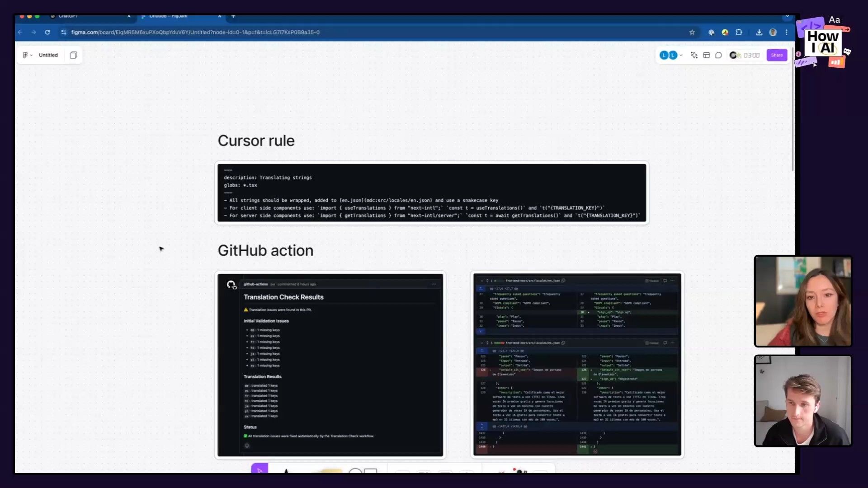
Task: Click the github-actions commenter name
Action: [256, 284]
